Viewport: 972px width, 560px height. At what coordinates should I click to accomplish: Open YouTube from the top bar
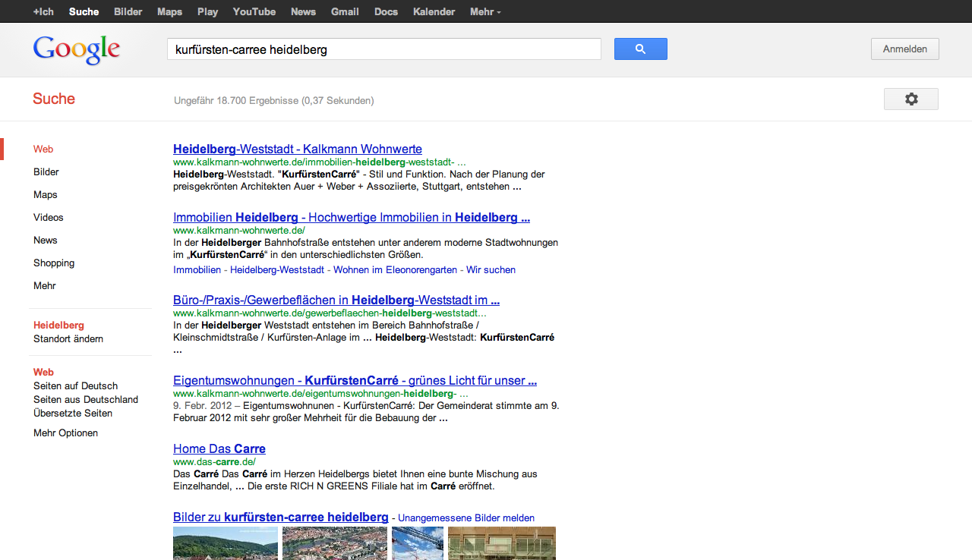pyautogui.click(x=254, y=11)
